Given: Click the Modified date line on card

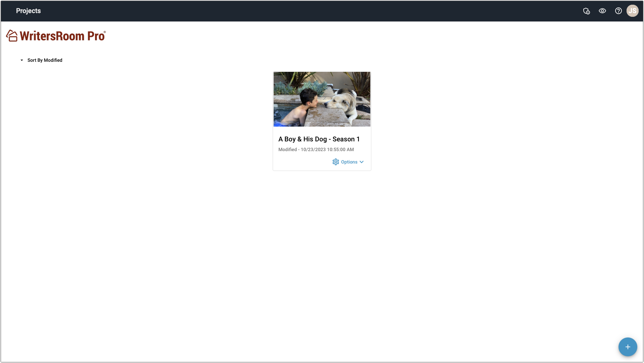Looking at the screenshot, I should click(x=316, y=149).
